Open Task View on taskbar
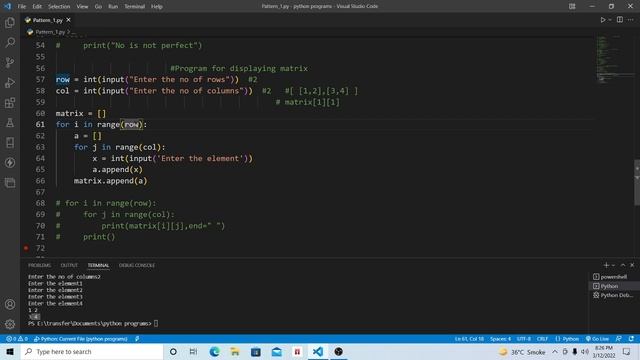The height and width of the screenshot is (360, 640). (x=193, y=351)
